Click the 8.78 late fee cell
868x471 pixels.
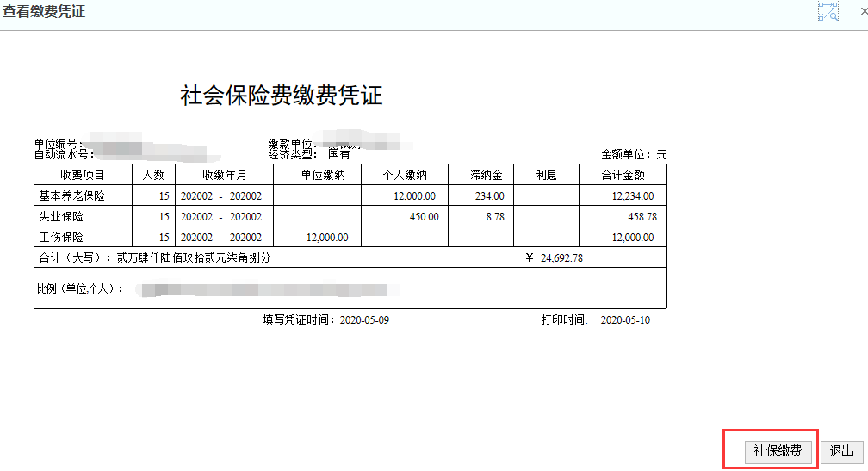pos(495,216)
